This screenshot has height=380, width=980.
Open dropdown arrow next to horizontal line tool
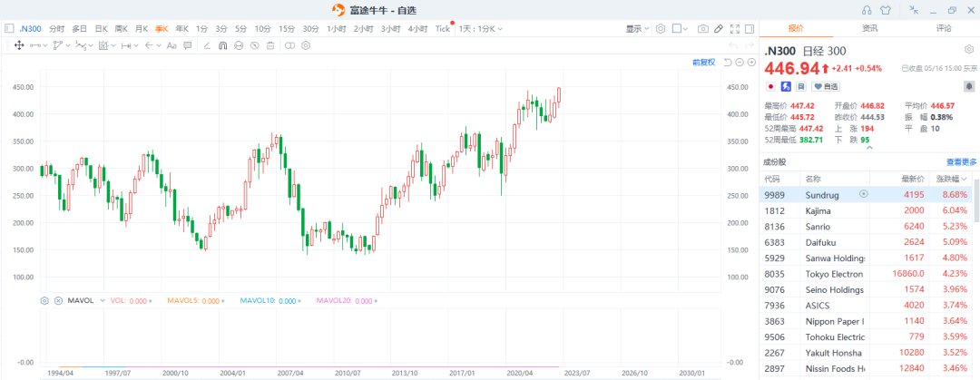[x=45, y=45]
